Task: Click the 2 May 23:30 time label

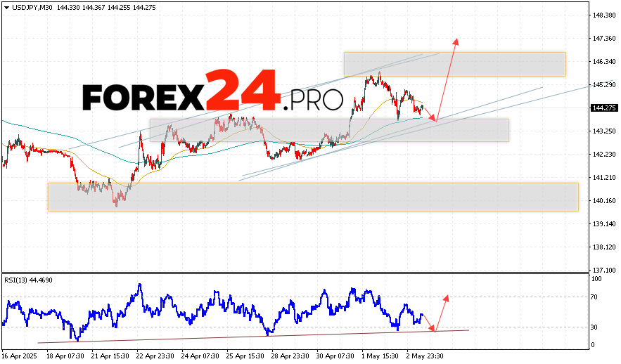Action: [425, 356]
